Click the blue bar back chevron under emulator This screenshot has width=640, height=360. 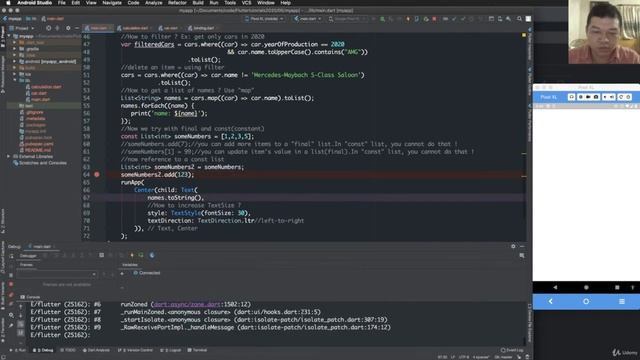tap(550, 301)
